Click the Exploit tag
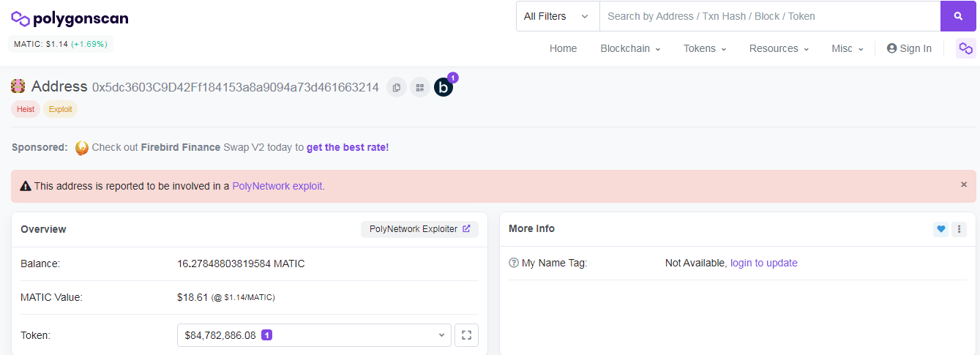 61,109
